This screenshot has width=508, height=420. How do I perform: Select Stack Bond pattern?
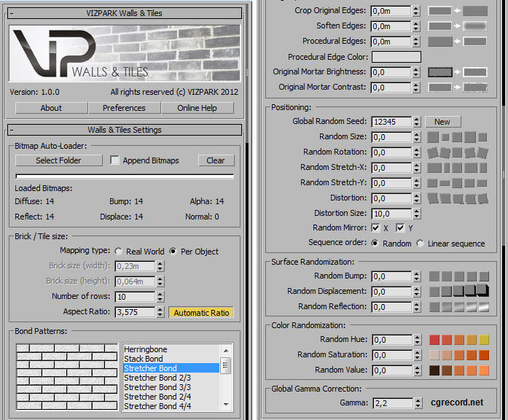pos(171,359)
